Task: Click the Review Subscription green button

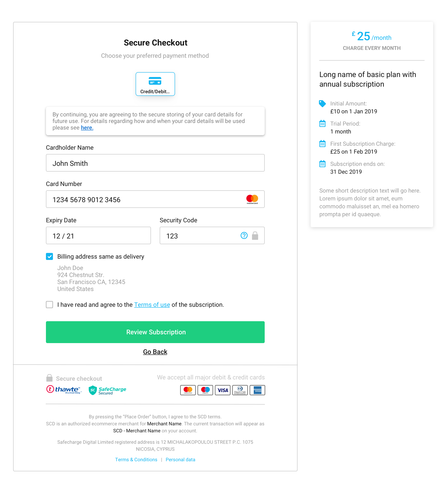Action: pyautogui.click(x=155, y=332)
